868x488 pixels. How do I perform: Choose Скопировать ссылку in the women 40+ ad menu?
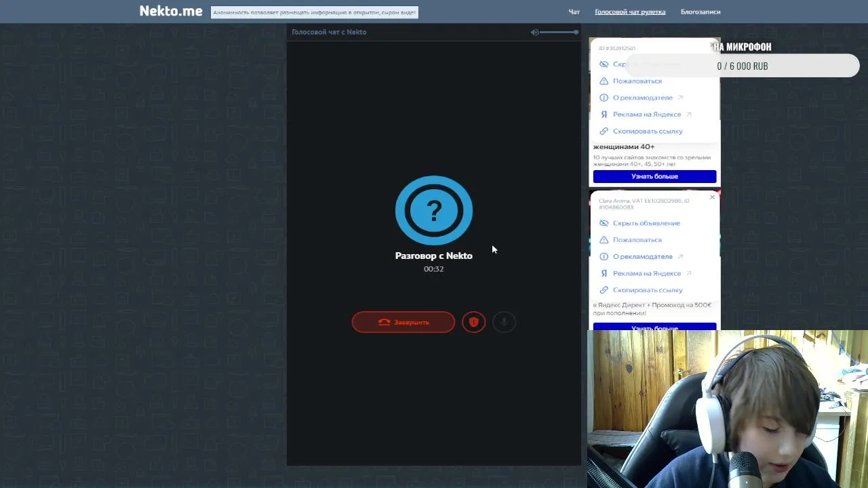click(x=641, y=131)
